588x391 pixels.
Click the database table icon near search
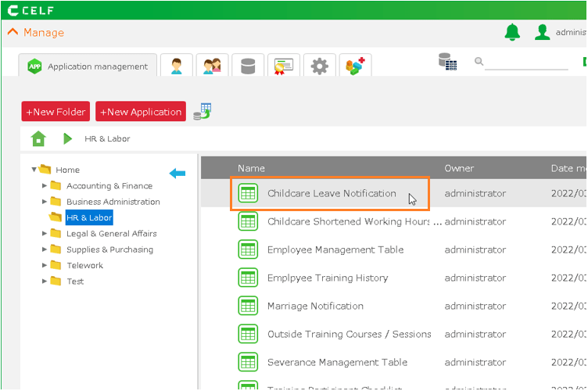click(447, 62)
